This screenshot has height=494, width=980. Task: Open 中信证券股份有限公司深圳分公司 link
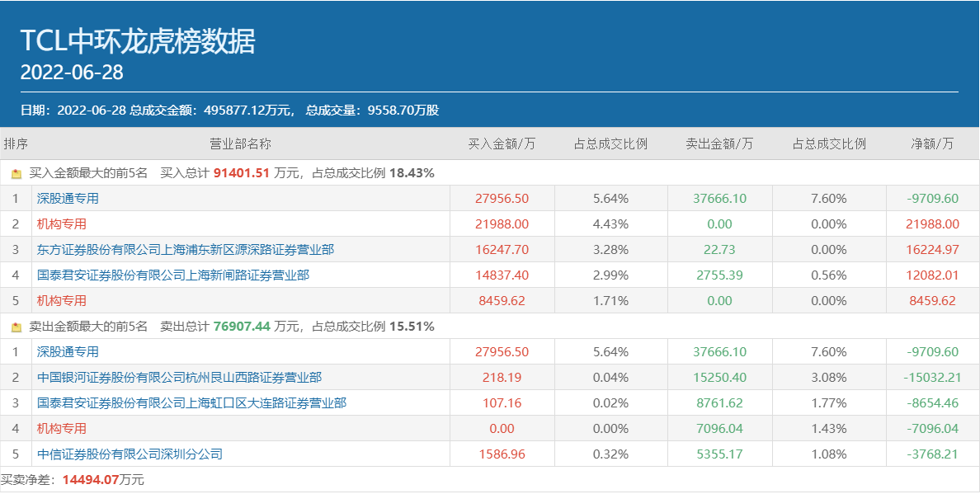(x=130, y=454)
